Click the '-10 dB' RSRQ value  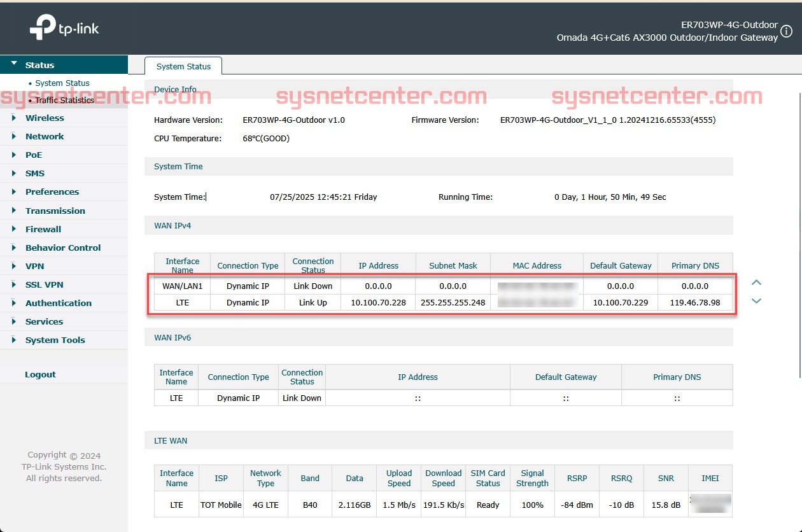(621, 505)
